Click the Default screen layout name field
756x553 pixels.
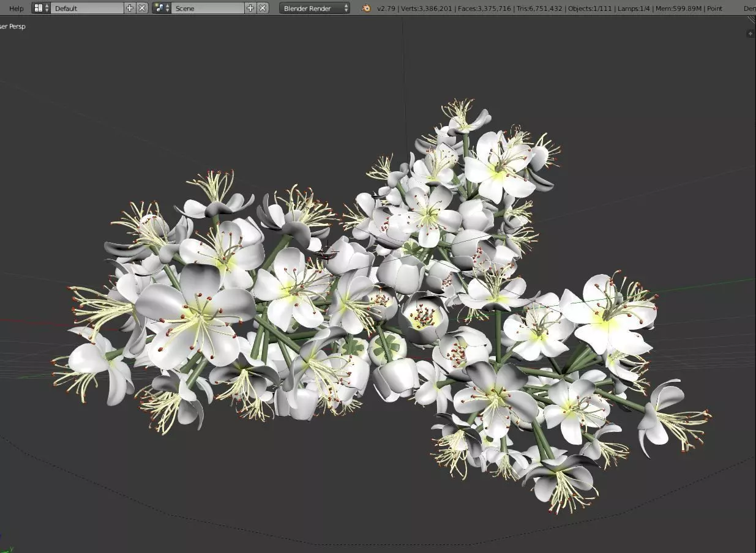click(x=88, y=8)
